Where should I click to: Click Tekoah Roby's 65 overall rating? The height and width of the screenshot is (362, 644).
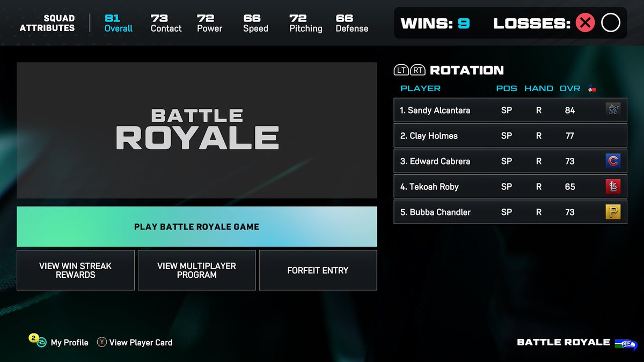[x=570, y=187]
